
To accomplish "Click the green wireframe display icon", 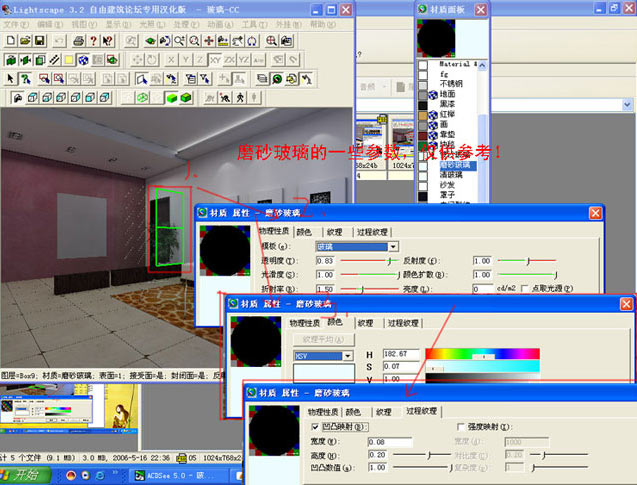I will 142,97.
